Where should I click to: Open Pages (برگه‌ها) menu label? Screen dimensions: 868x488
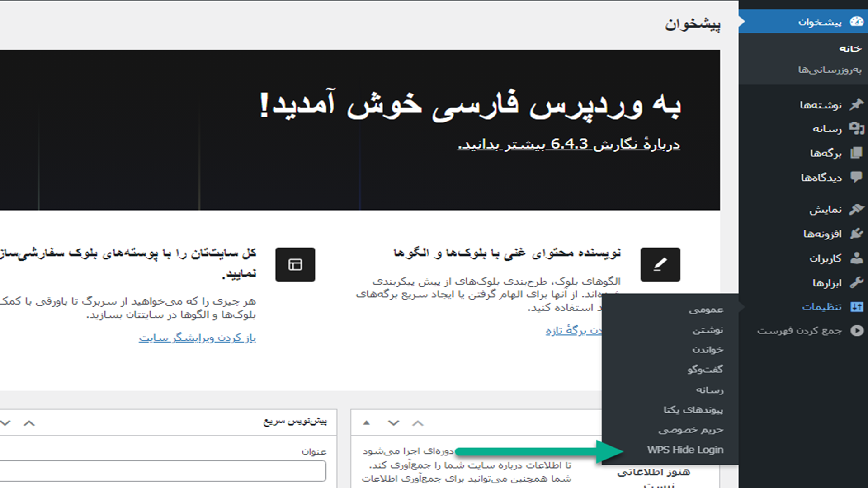(826, 153)
